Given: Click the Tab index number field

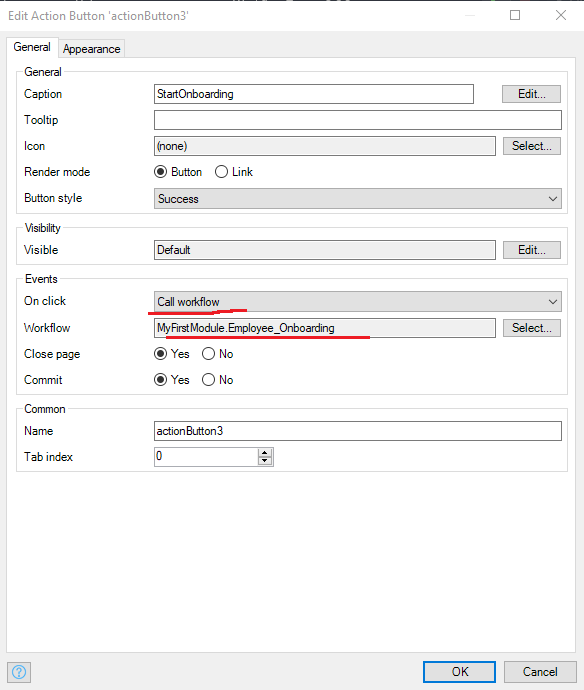Looking at the screenshot, I should 206,457.
